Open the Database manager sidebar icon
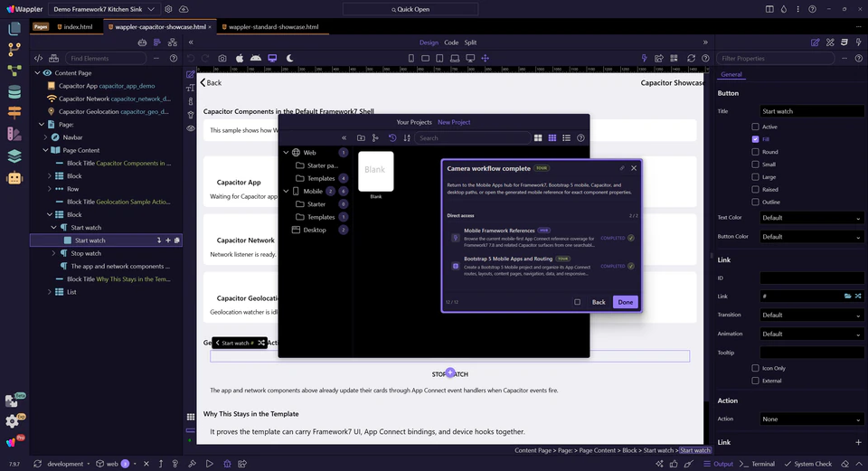The image size is (868, 471). pyautogui.click(x=14, y=92)
